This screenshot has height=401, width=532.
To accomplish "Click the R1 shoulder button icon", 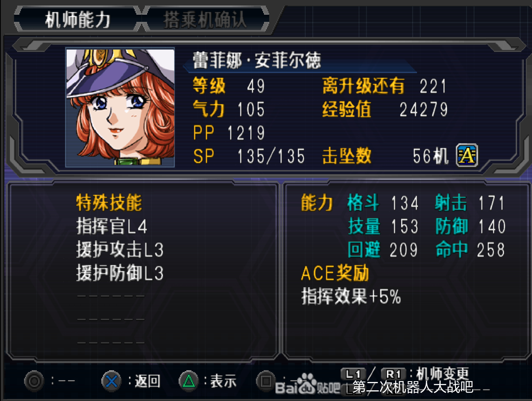I will (x=393, y=374).
